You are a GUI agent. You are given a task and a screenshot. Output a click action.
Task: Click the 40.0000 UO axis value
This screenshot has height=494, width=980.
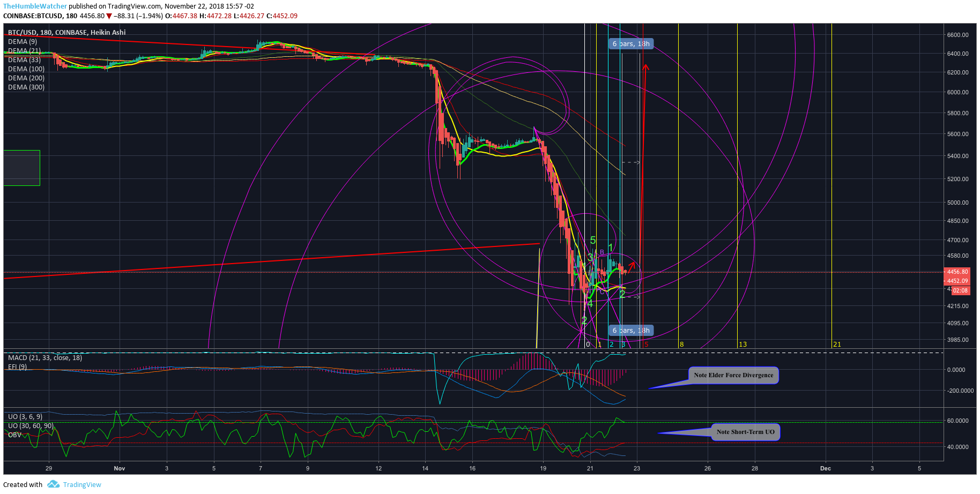coord(957,447)
